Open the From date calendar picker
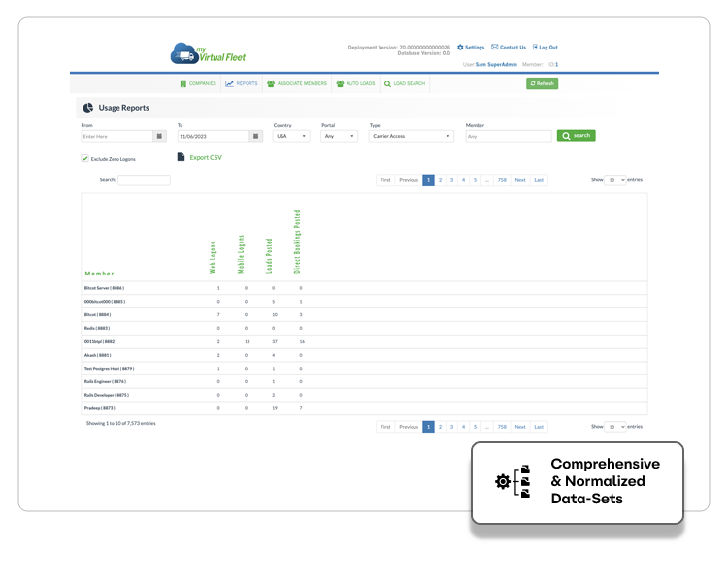 pos(160,136)
